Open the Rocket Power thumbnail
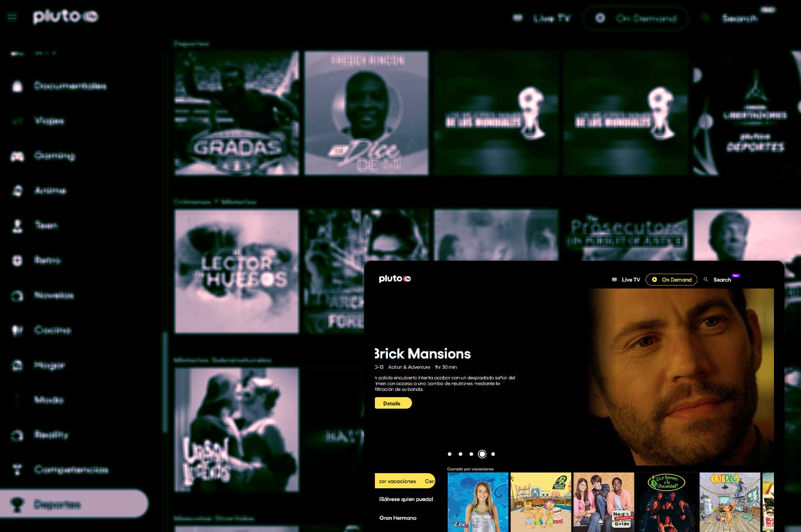Screen dimensions: 801x532 pyautogui.click(x=541, y=502)
